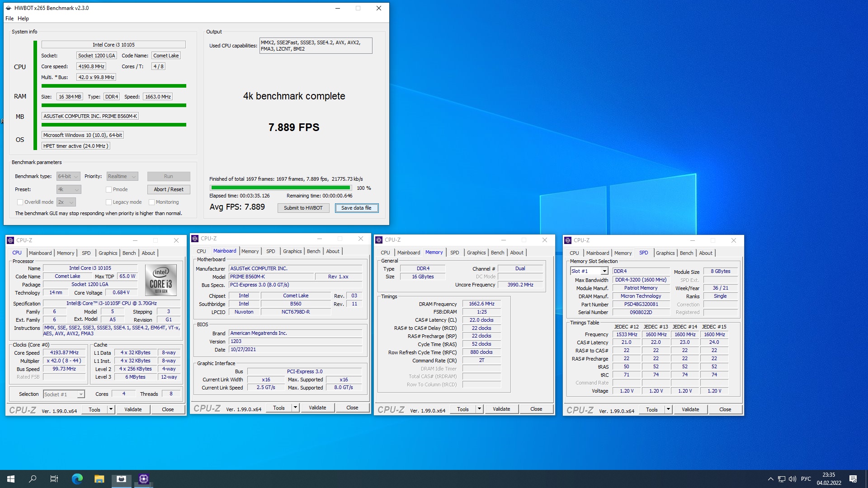Click the BIOS Version 1203 value
868x488 pixels.
296,342
